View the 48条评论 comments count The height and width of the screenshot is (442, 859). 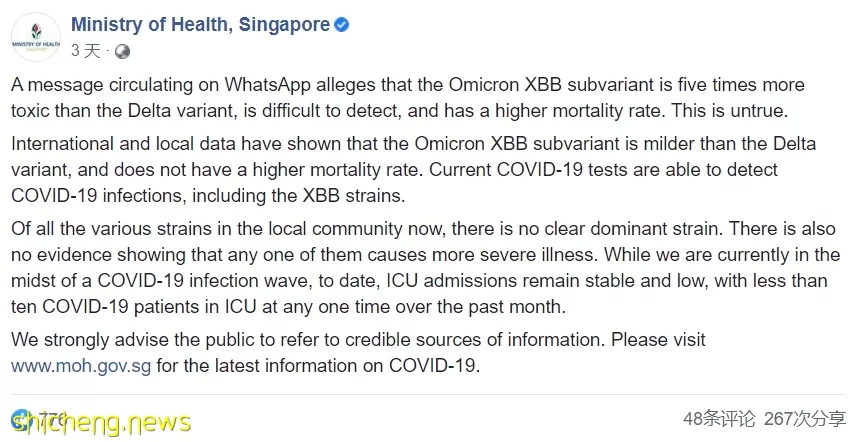(719, 419)
